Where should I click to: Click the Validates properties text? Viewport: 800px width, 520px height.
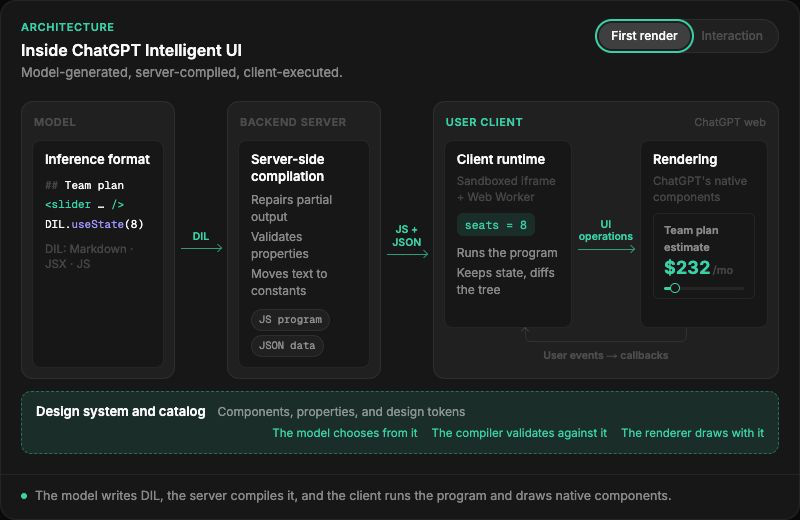point(280,245)
